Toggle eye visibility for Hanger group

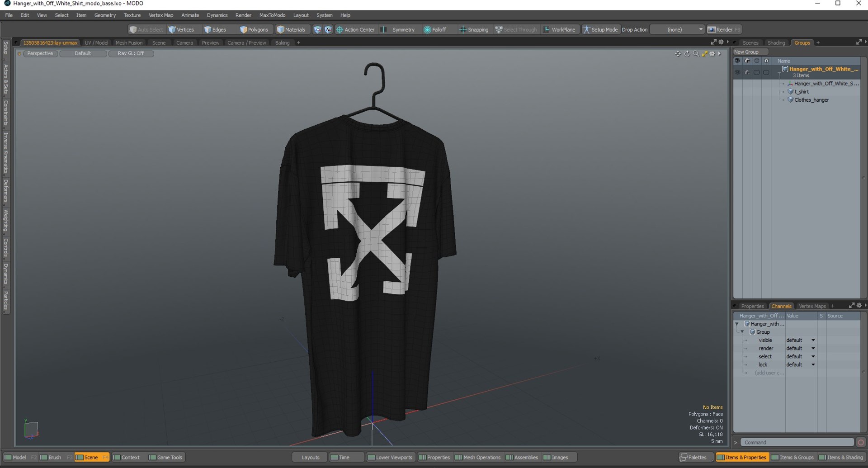(x=737, y=72)
